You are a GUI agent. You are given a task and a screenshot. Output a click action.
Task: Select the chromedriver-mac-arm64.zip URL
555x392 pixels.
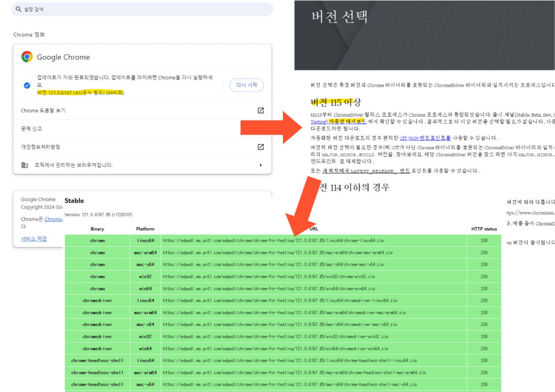point(284,312)
